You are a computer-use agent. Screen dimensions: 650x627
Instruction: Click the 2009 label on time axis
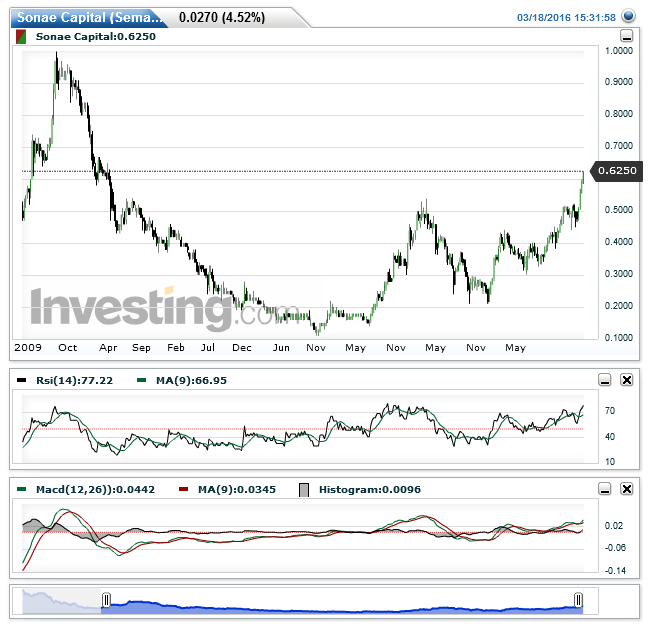(28, 347)
